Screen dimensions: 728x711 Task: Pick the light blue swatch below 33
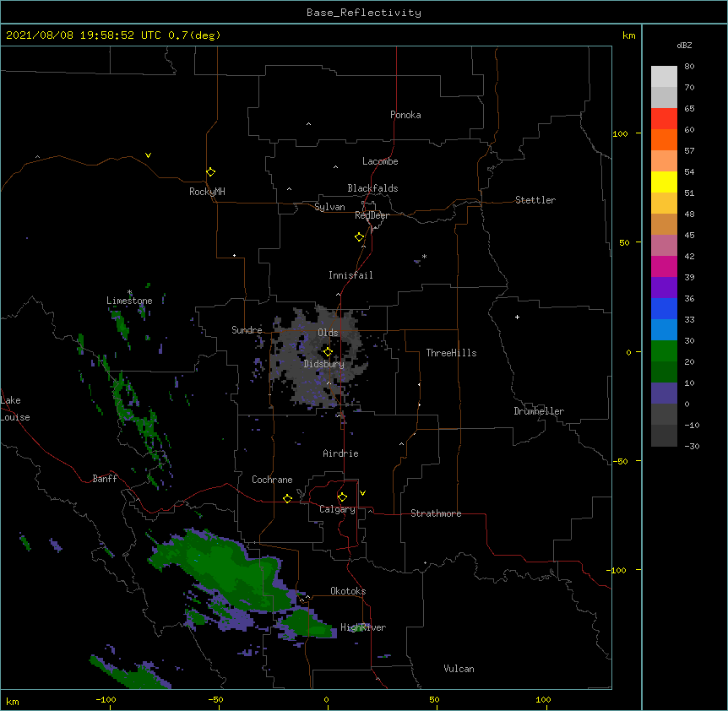click(x=664, y=329)
